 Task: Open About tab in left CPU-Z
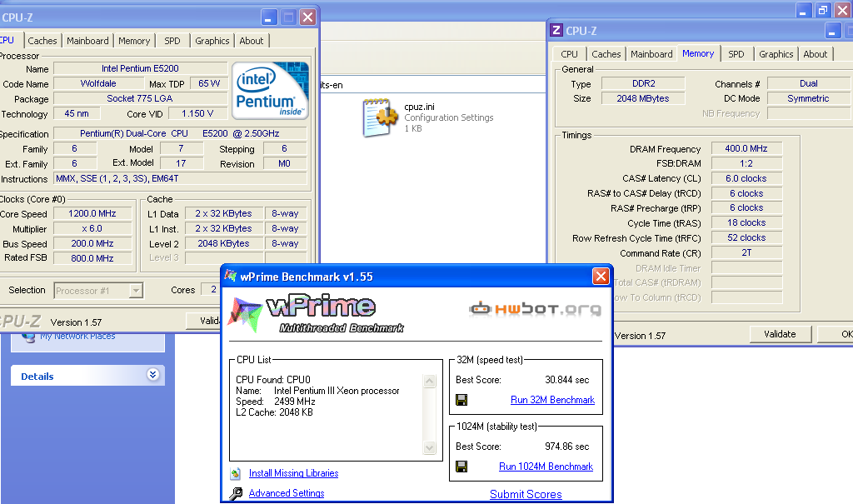[x=252, y=41]
